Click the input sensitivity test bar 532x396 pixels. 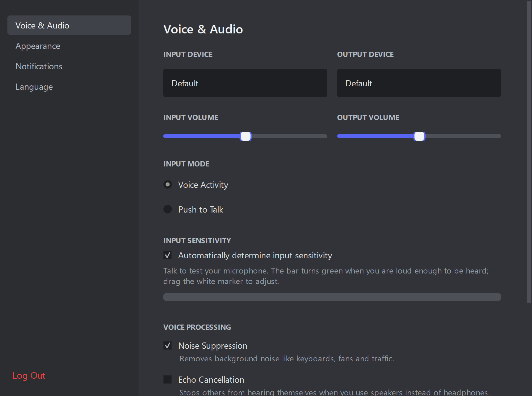coord(332,297)
